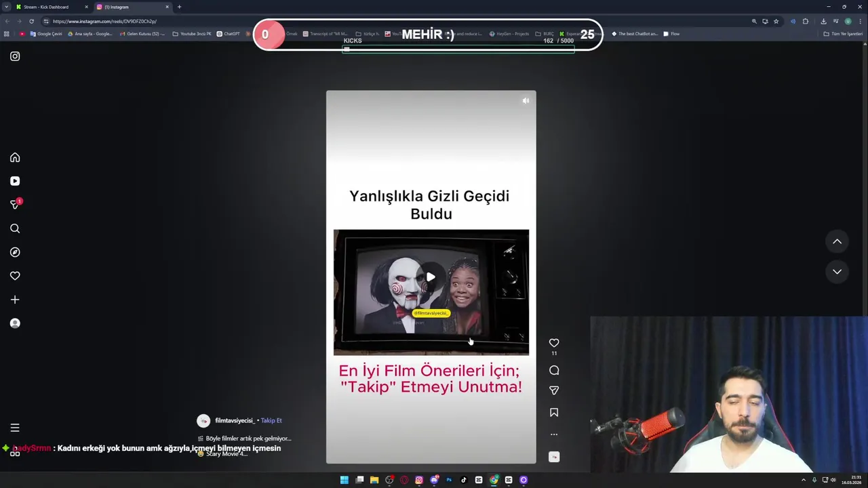Open the Flow bookmark

point(671,34)
